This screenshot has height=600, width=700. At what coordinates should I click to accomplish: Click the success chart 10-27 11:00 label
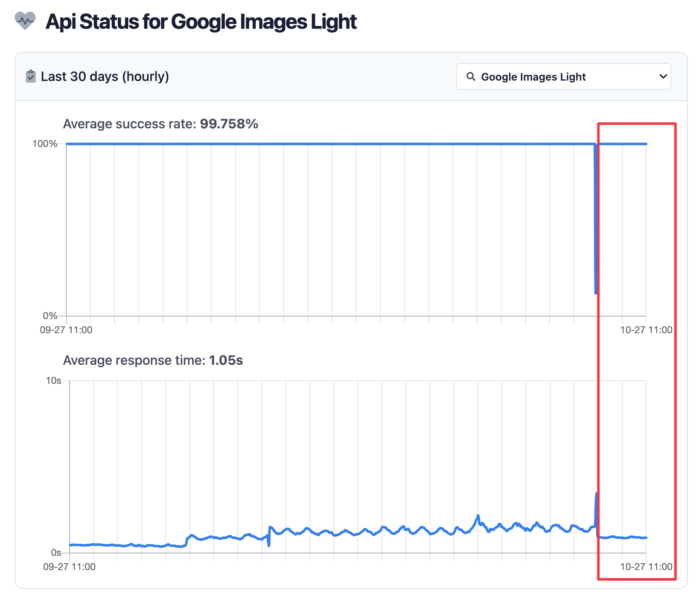click(x=646, y=330)
